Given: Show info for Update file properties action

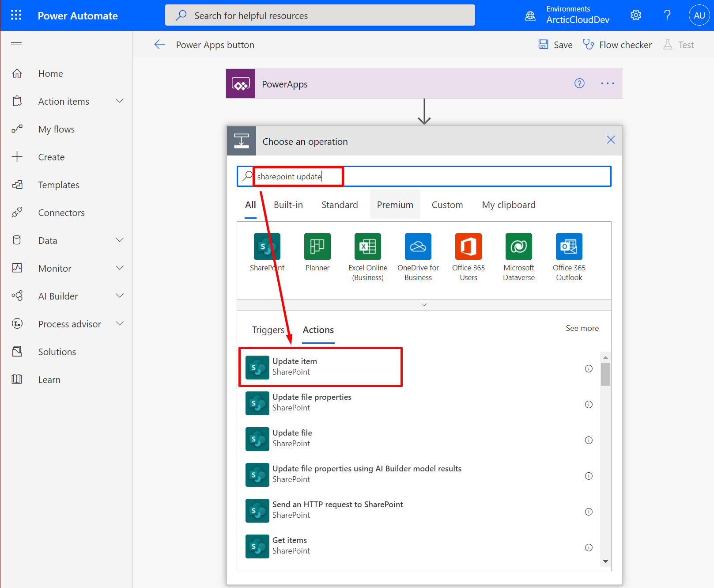Looking at the screenshot, I should [x=589, y=404].
